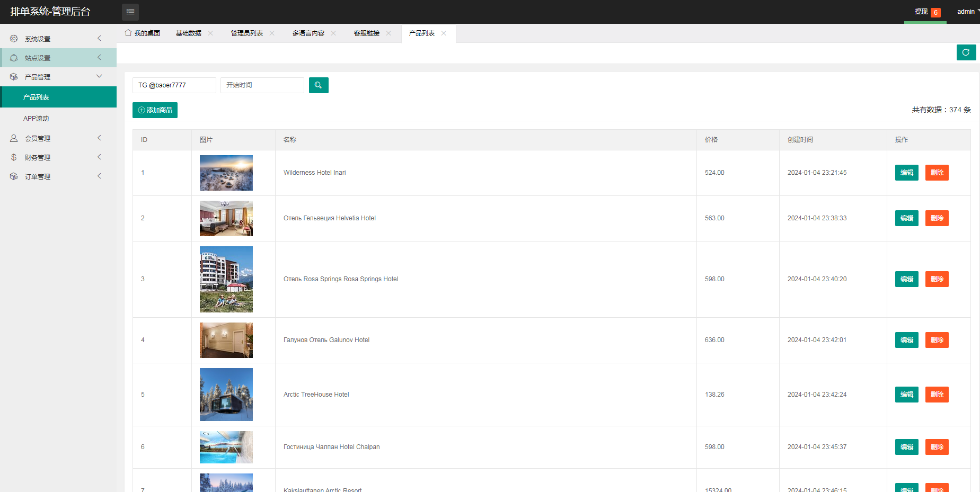Click the search magnifier icon button
The image size is (980, 492).
(319, 85)
